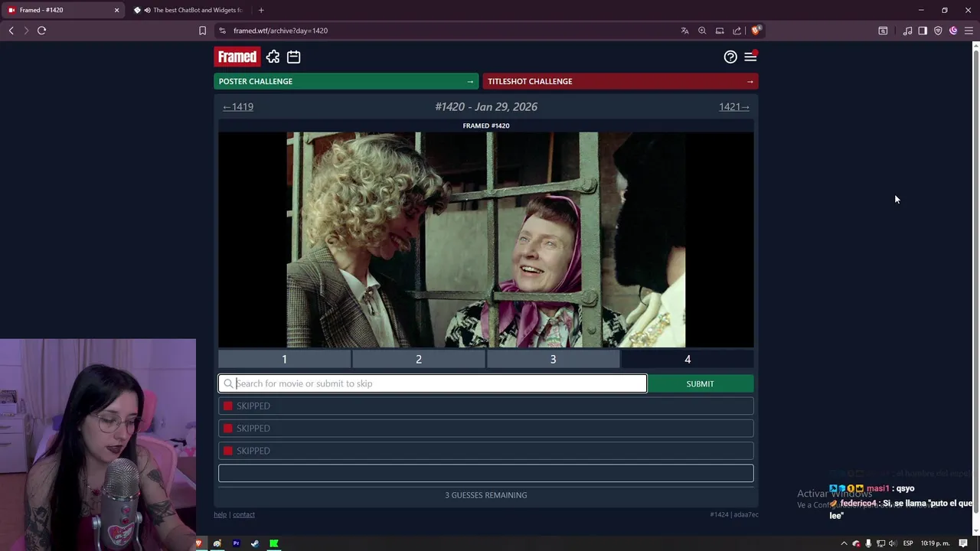980x551 pixels.
Task: Go back with browser back arrow
Action: (11, 31)
